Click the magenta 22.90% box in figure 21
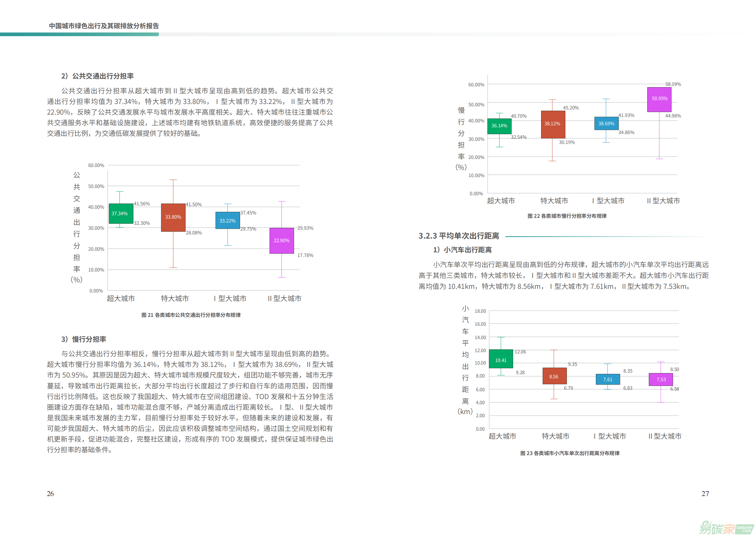The height and width of the screenshot is (537, 756). tap(282, 241)
